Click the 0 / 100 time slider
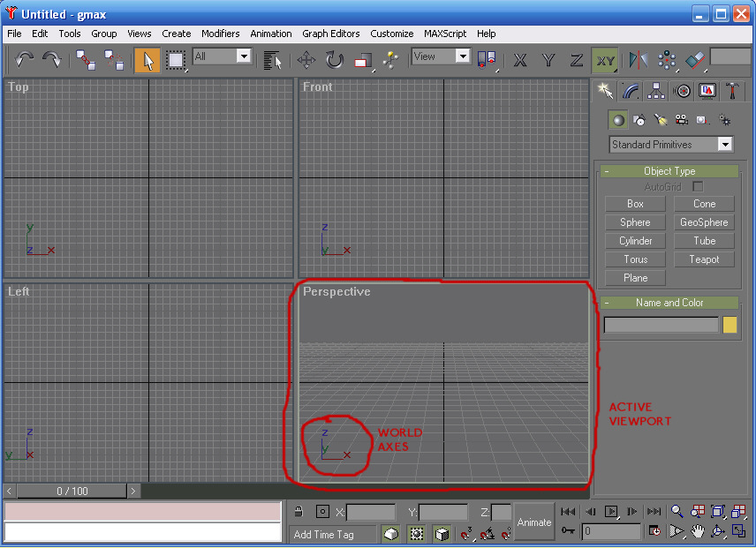Viewport: 756px width, 548px height. tap(72, 492)
